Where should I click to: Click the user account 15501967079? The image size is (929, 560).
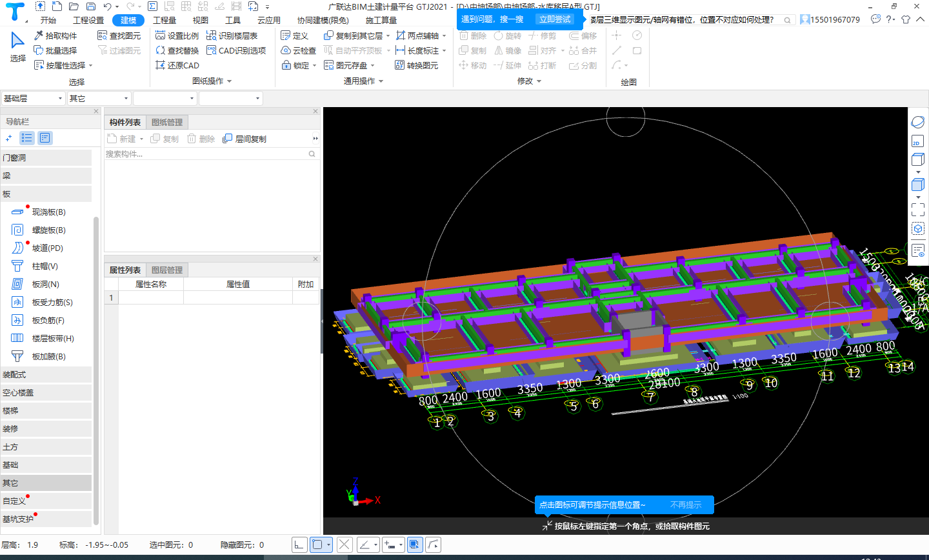tap(830, 19)
